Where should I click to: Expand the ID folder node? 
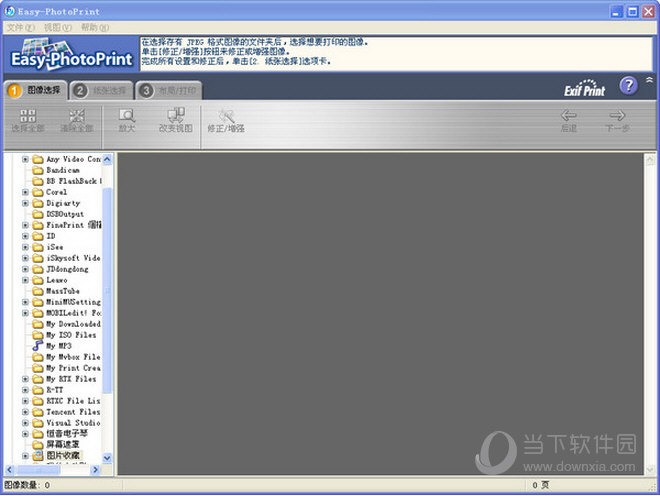point(25,236)
